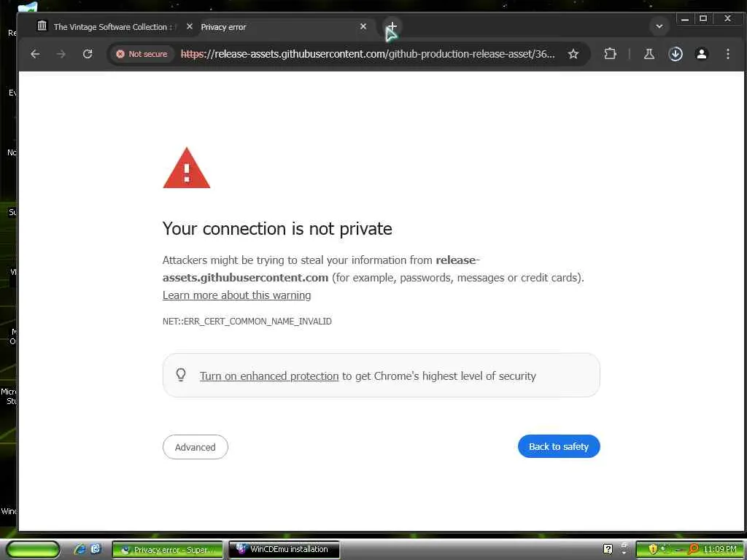Click the lightbulb tip icon
This screenshot has width=747, height=560.
click(x=181, y=375)
